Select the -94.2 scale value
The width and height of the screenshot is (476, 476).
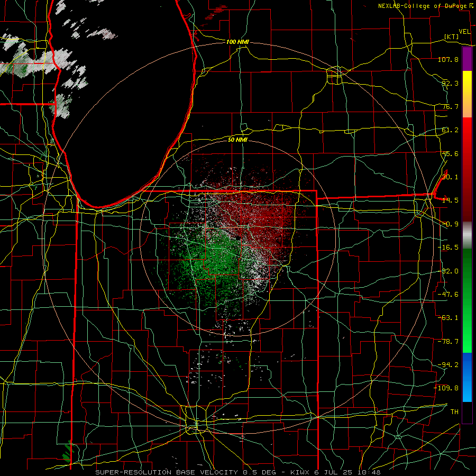tap(448, 365)
